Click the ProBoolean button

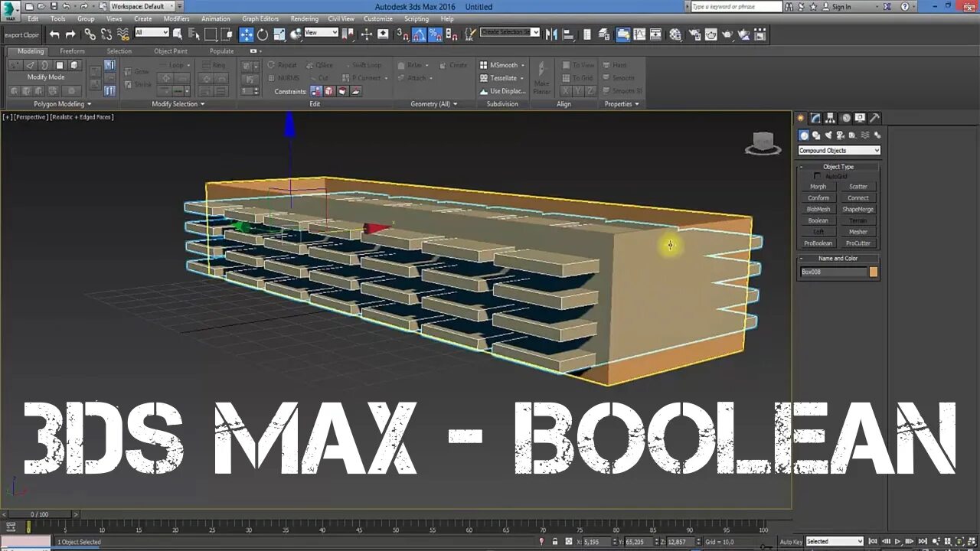point(818,243)
